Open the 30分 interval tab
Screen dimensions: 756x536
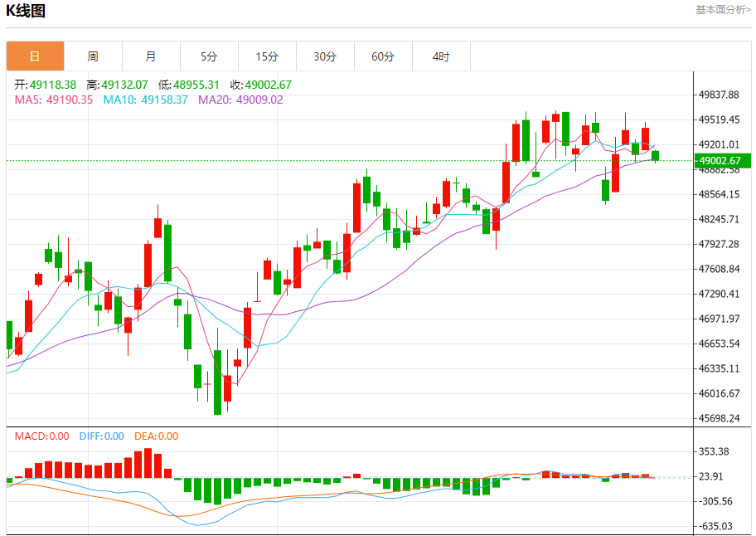coord(325,56)
